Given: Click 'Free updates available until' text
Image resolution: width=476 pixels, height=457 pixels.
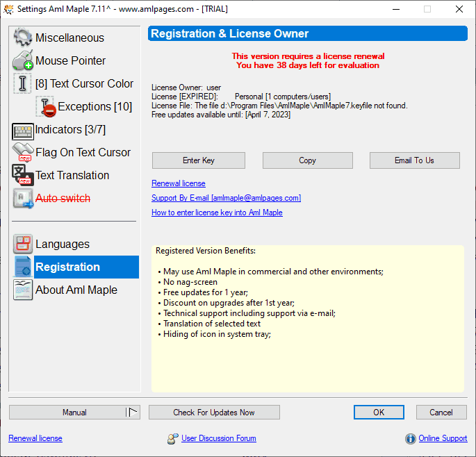Looking at the screenshot, I should (221, 115).
